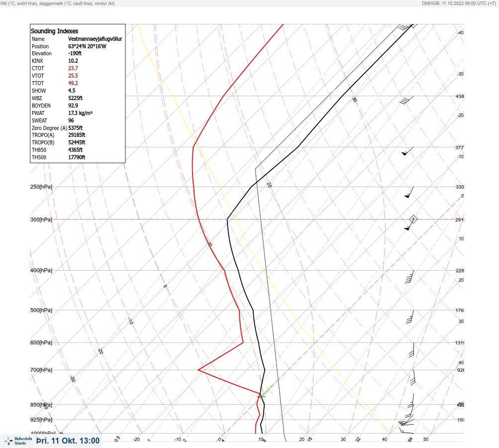Click the station name Vestmannaeyjaflugvöllur
This screenshot has height=448, width=499.
pyautogui.click(x=95, y=39)
